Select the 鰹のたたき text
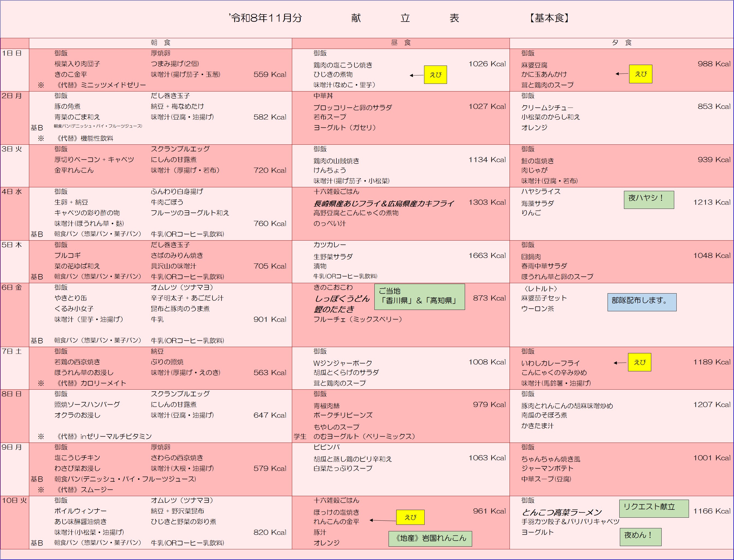This screenshot has height=560, width=734. (x=334, y=309)
